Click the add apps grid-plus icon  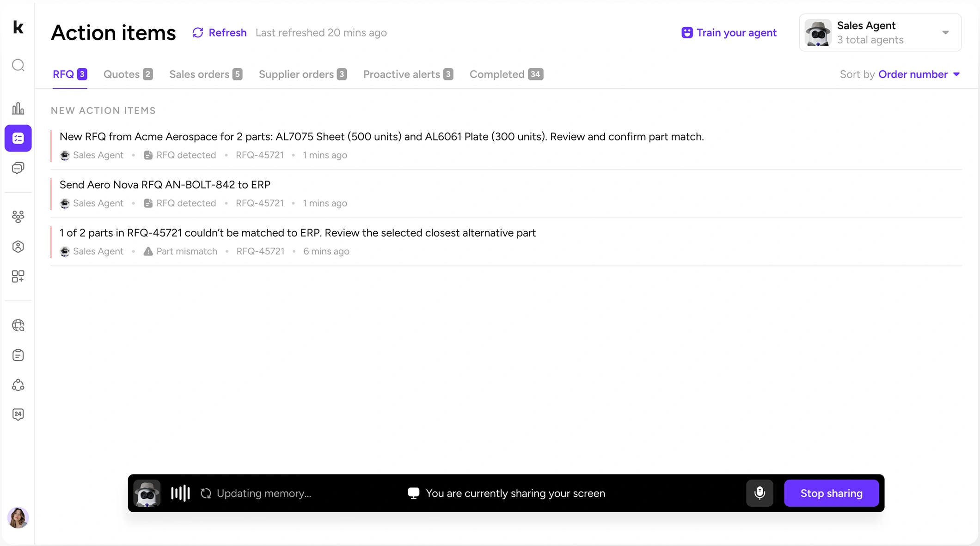pos(18,276)
